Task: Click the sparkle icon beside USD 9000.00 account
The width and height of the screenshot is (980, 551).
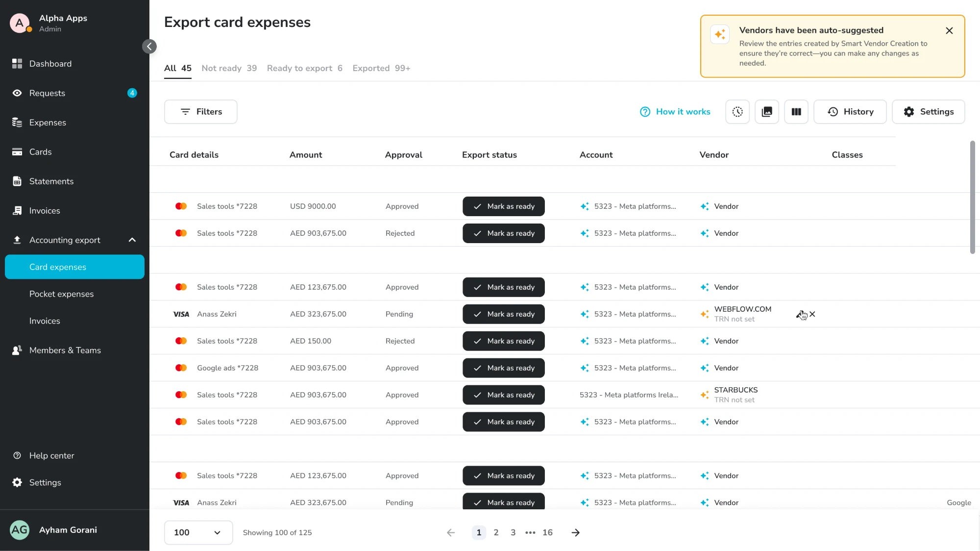Action: [585, 206]
